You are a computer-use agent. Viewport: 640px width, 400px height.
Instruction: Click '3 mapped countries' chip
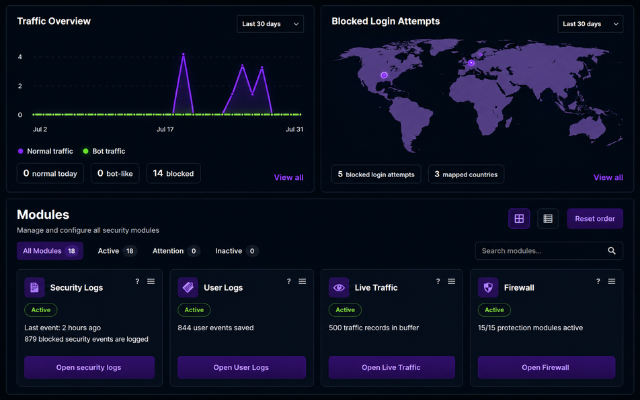point(466,174)
